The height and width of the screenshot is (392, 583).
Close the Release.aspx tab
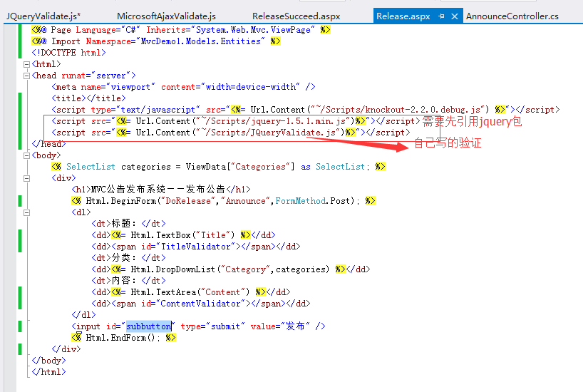pos(454,16)
